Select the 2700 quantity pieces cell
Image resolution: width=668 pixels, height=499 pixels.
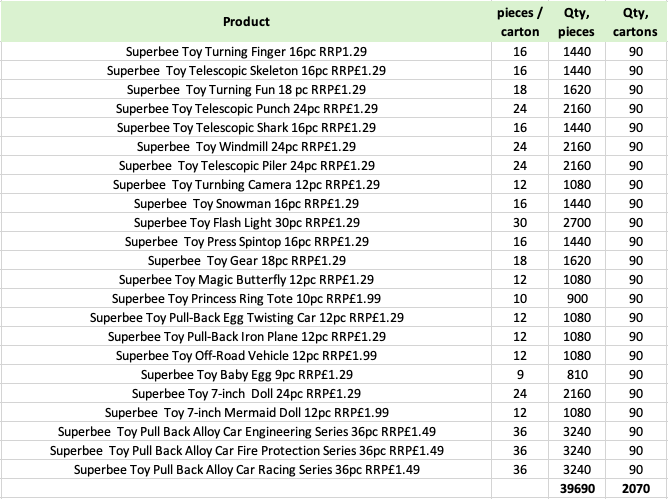577,222
